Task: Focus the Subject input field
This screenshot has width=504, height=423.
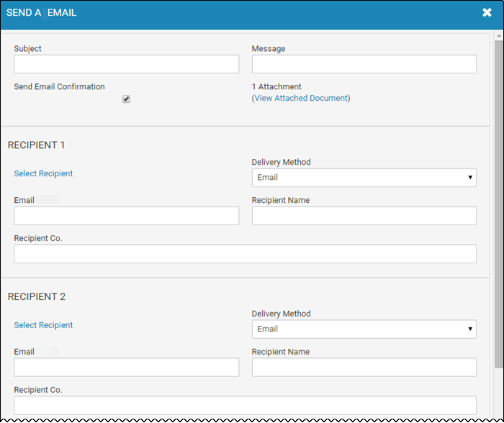Action: [x=126, y=64]
